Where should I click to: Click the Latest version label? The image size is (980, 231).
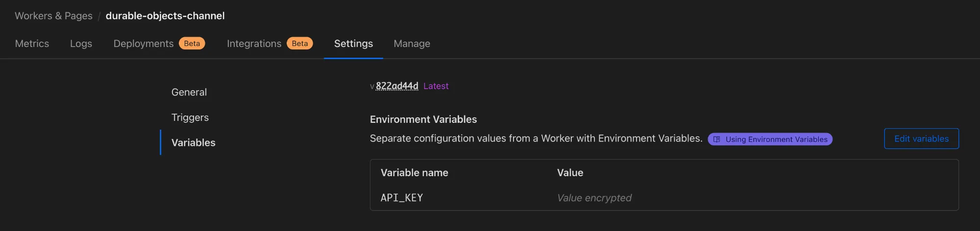click(436, 86)
